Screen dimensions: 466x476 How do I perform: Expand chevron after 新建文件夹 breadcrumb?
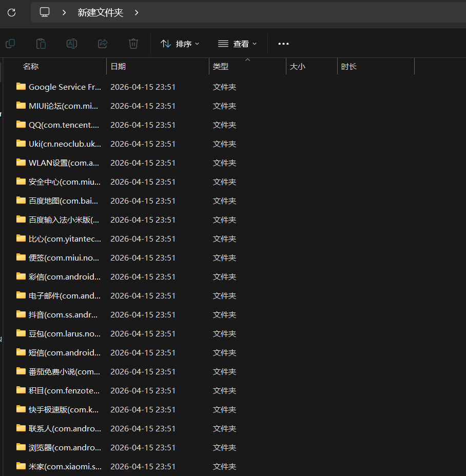(137, 12)
